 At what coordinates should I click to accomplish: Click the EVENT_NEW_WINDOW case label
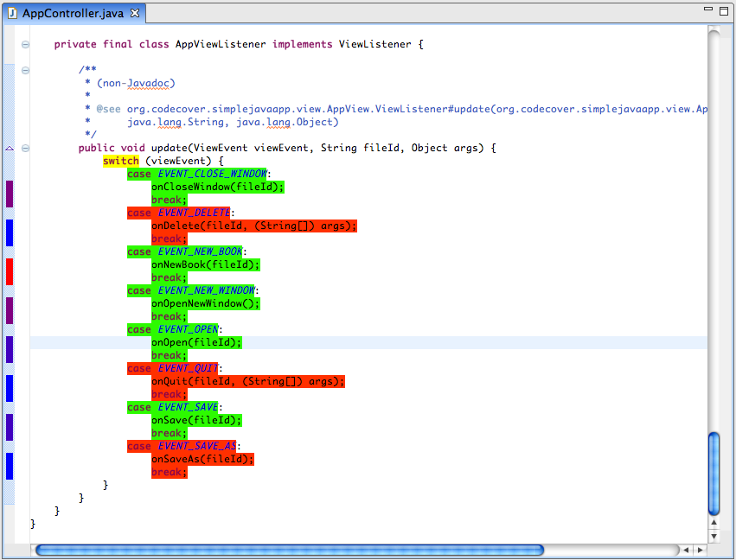[x=207, y=290]
